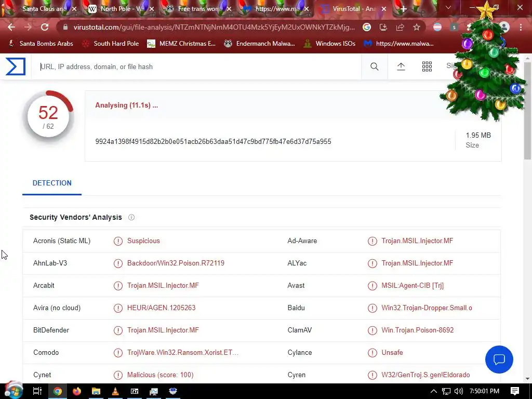This screenshot has width=532, height=399.
Task: Click the alert icon in the Cylance row
Action: [x=372, y=353]
